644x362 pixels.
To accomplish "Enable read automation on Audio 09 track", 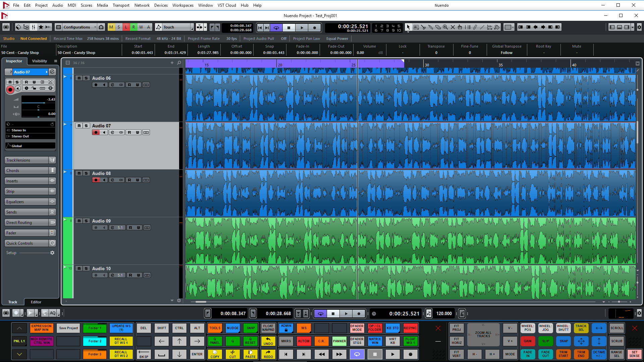I will click(x=130, y=228).
